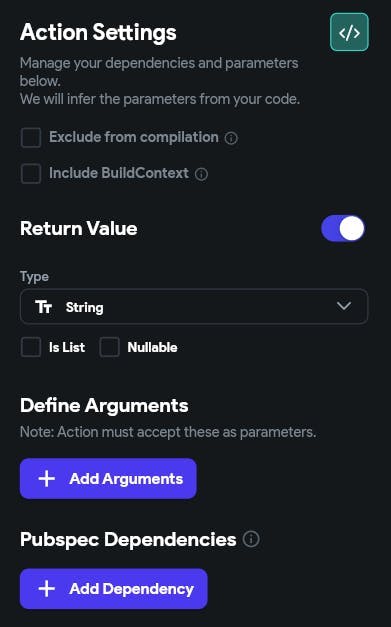This screenshot has height=627, width=391.
Task: Click the Nullable label text
Action: click(152, 347)
